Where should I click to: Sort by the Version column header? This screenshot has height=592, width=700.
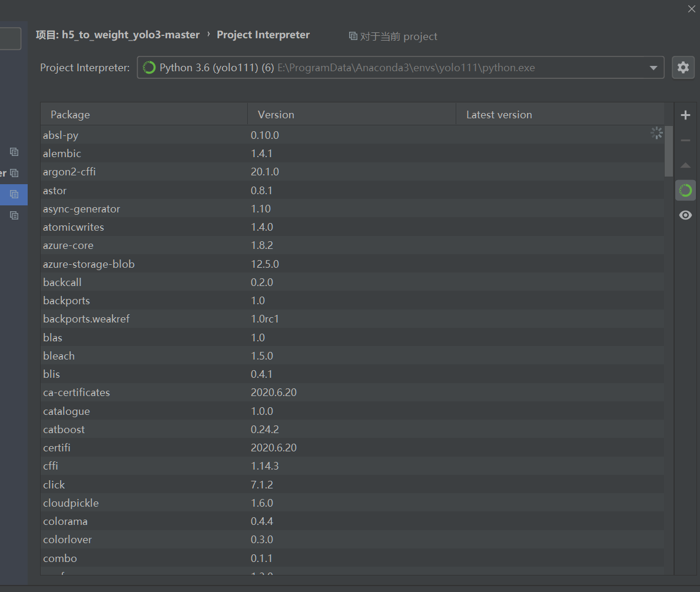352,115
